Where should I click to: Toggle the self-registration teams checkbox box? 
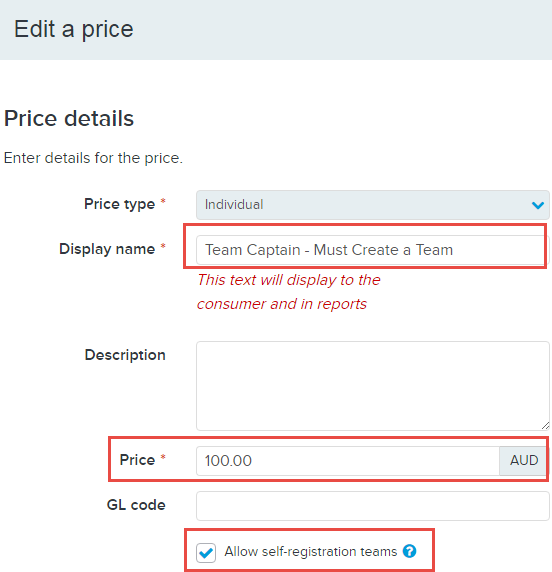[206, 552]
